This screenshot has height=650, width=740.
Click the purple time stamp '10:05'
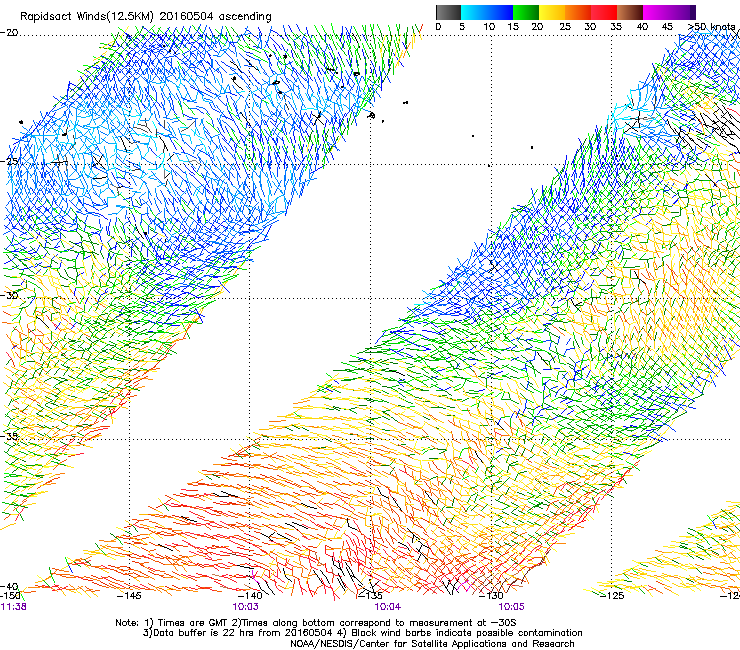(511, 607)
